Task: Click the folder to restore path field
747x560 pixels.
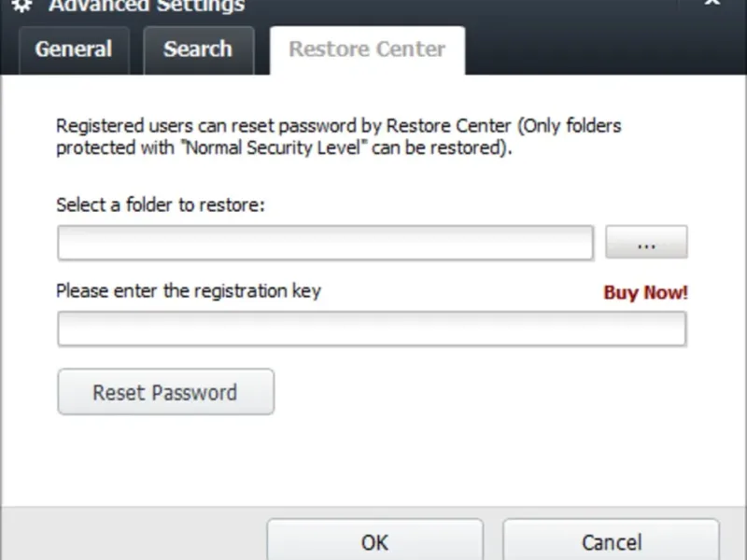Action: tap(325, 243)
